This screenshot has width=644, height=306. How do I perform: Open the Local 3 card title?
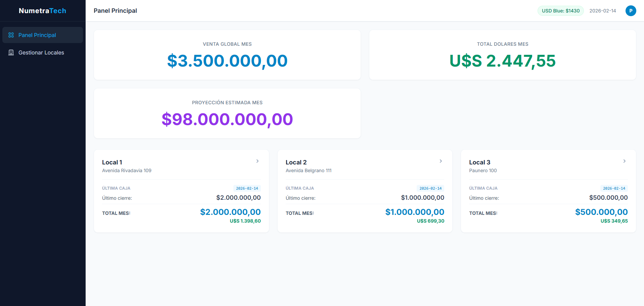pyautogui.click(x=479, y=162)
